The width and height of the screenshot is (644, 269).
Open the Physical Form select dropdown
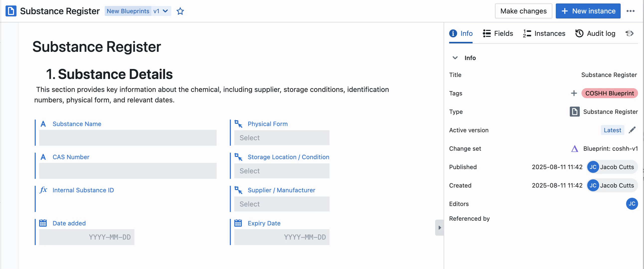281,138
